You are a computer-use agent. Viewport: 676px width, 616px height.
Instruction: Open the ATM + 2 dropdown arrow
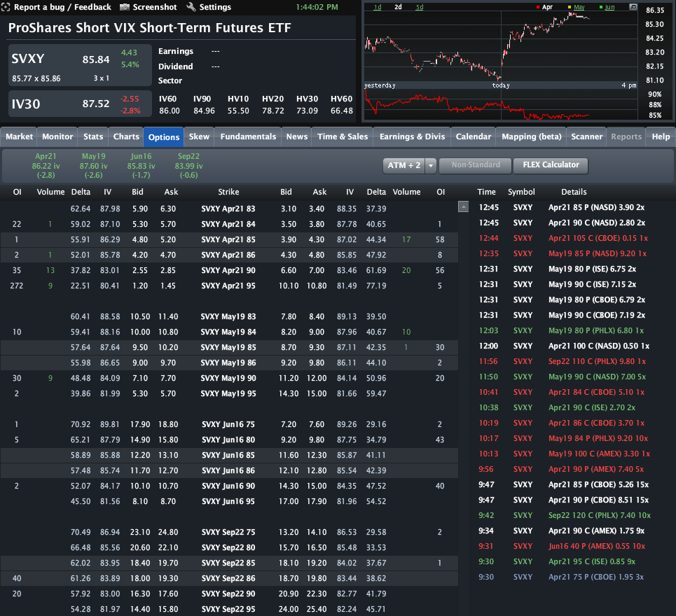coord(431,165)
